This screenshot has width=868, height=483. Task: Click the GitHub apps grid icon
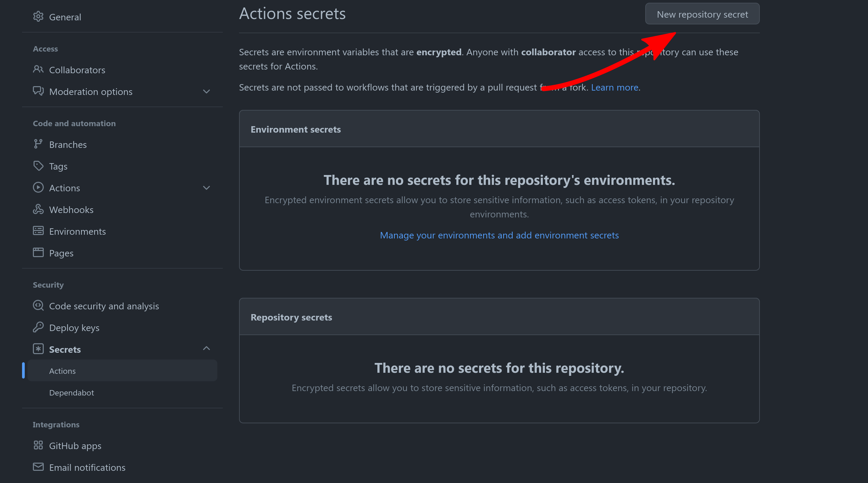pyautogui.click(x=38, y=445)
